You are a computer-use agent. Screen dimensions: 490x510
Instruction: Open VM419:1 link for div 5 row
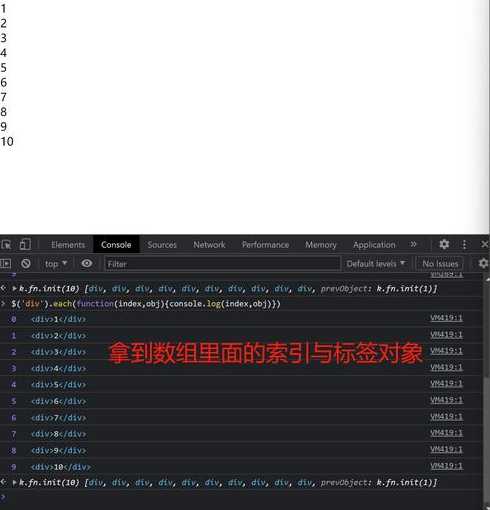pyautogui.click(x=446, y=383)
